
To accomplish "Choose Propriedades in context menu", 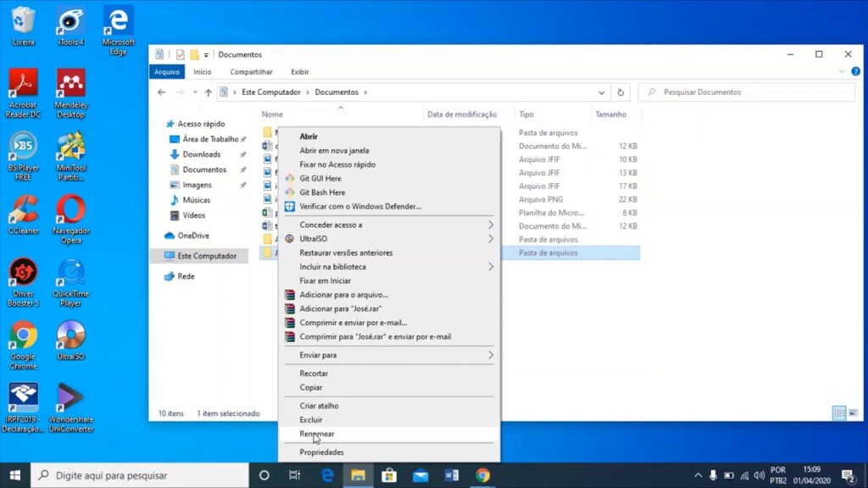I will point(389,452).
